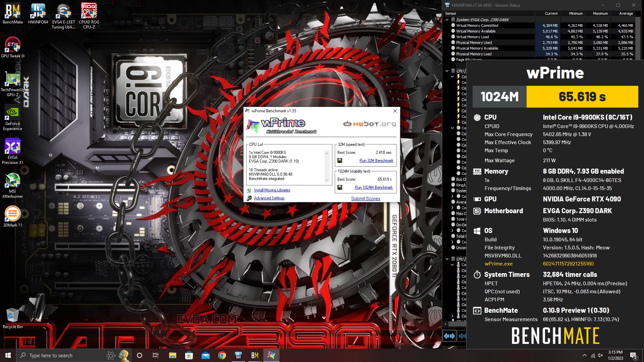Close the wPrime Benchmark window
Screen dimensions: 644x362
click(x=395, y=111)
